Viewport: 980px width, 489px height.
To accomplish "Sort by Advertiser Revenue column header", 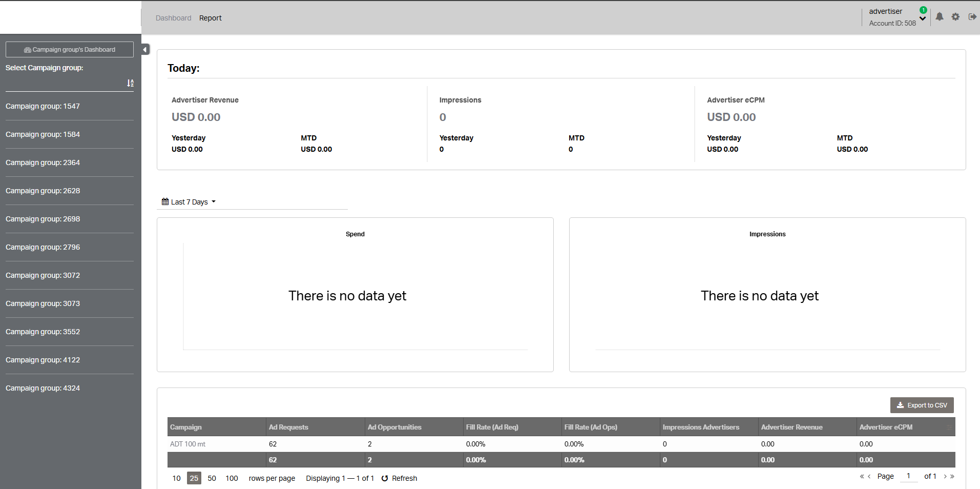I will point(807,427).
